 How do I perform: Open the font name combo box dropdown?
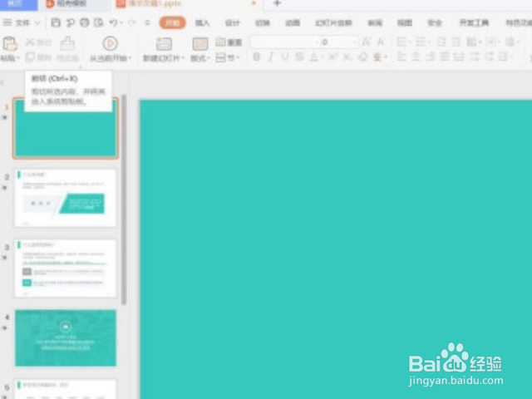(x=317, y=42)
